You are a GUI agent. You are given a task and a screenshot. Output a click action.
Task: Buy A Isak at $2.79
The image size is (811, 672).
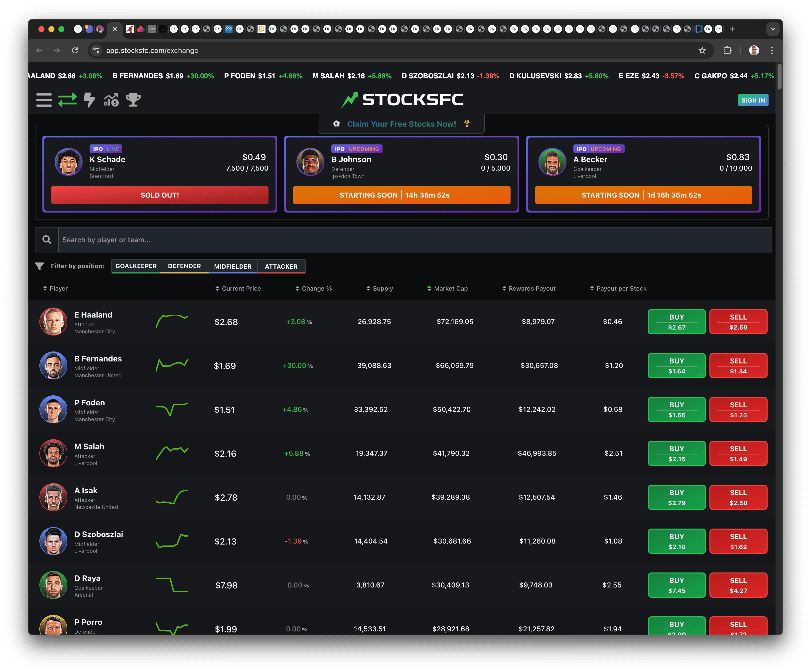click(x=676, y=497)
